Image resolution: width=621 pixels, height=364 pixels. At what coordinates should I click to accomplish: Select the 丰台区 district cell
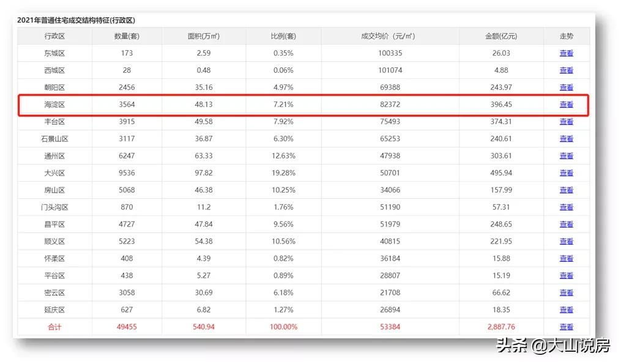(54, 122)
